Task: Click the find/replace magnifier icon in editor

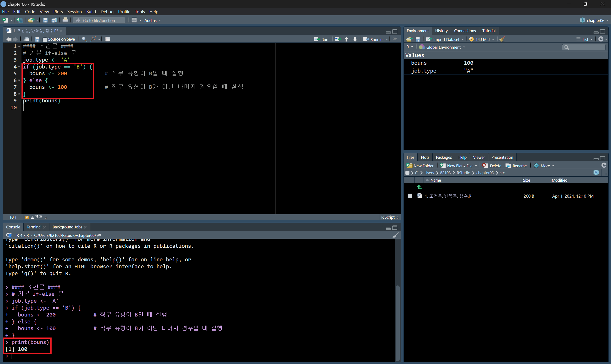Action: pos(84,39)
